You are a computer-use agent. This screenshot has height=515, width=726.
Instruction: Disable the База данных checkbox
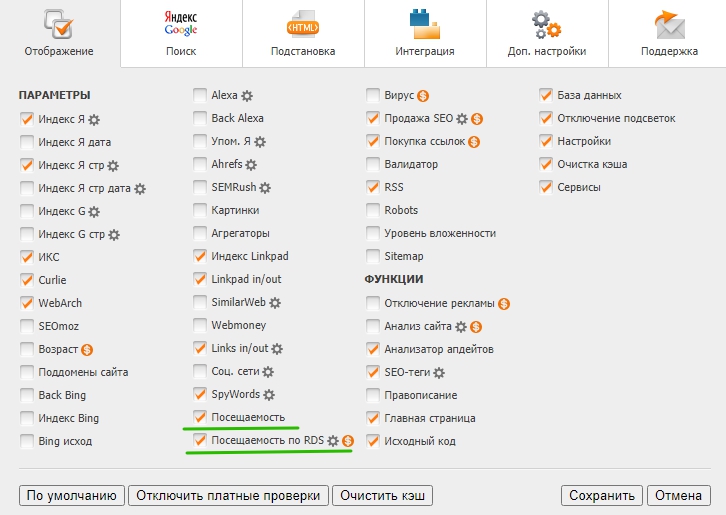(x=546, y=96)
